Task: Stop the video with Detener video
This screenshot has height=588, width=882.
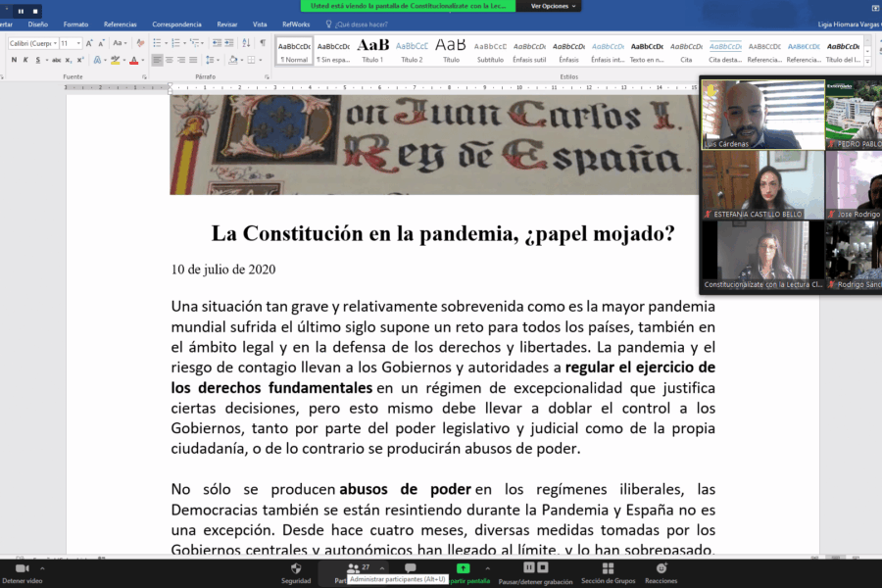Action: pyautogui.click(x=23, y=570)
